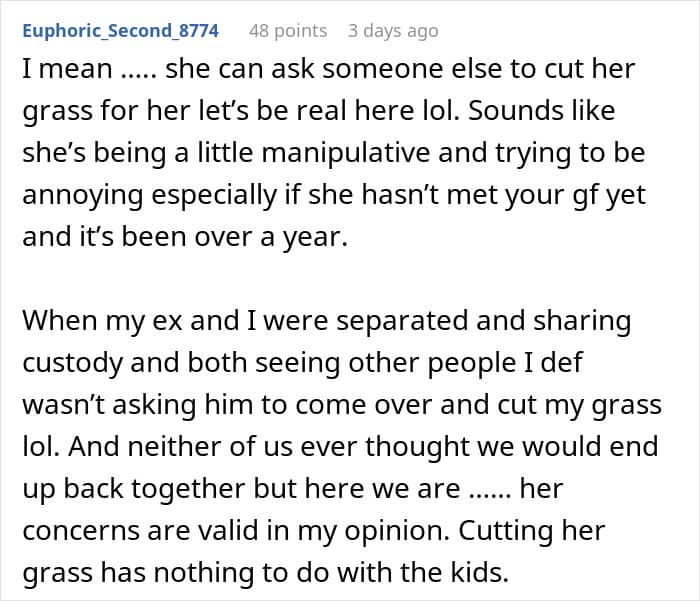
Task: Click the "48 points" score label
Action: pyautogui.click(x=288, y=31)
